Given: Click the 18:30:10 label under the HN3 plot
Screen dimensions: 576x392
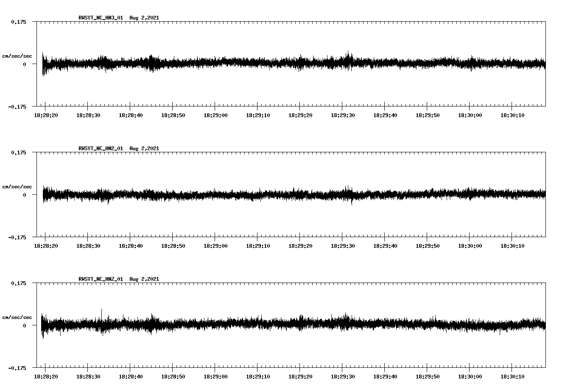Looking at the screenshot, I should 512,115.
